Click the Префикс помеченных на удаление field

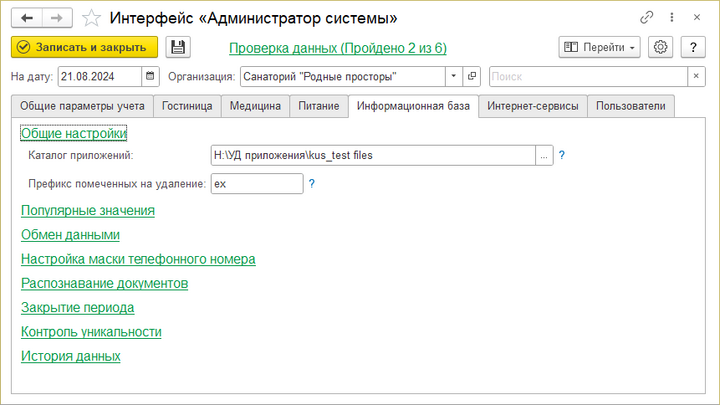point(257,184)
